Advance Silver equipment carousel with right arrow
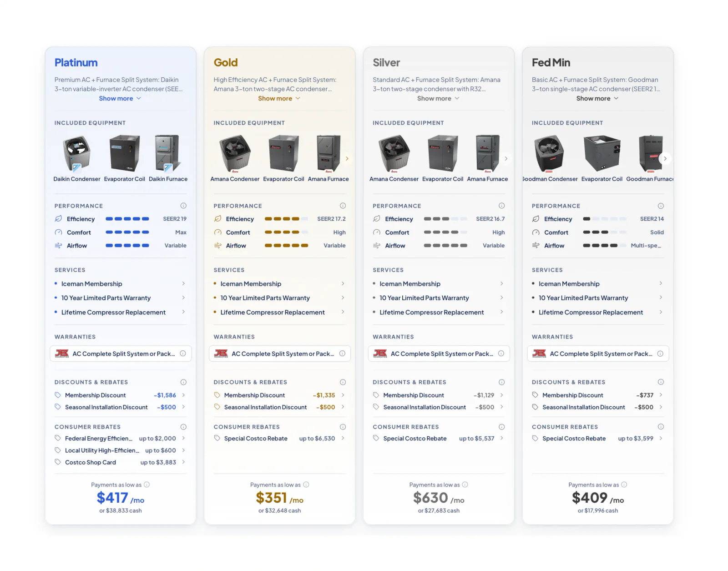 [x=506, y=158]
